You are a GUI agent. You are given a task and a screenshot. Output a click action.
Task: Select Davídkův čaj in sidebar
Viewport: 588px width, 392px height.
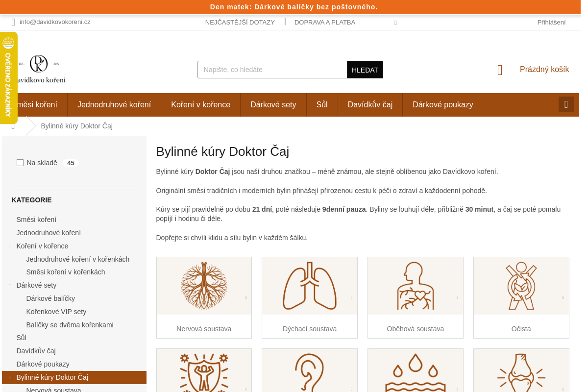[x=36, y=351]
